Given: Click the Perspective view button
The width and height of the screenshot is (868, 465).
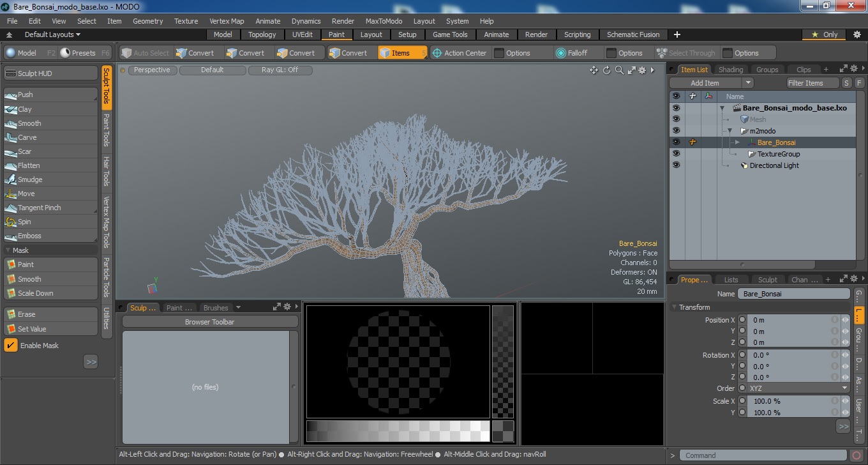Looking at the screenshot, I should click(x=152, y=70).
